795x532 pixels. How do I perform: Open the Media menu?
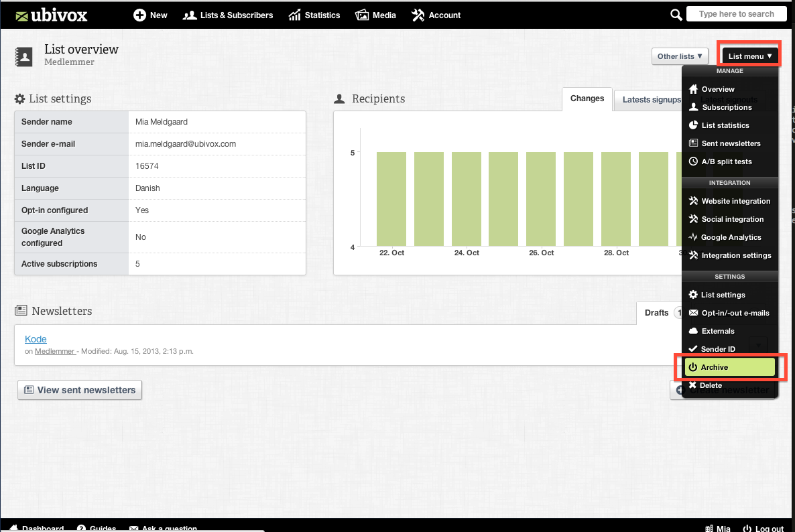[375, 15]
